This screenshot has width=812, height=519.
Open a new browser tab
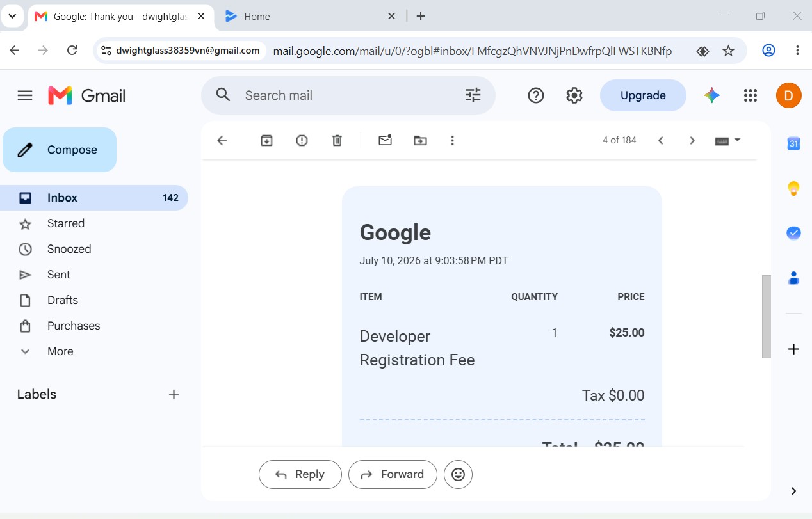(421, 16)
